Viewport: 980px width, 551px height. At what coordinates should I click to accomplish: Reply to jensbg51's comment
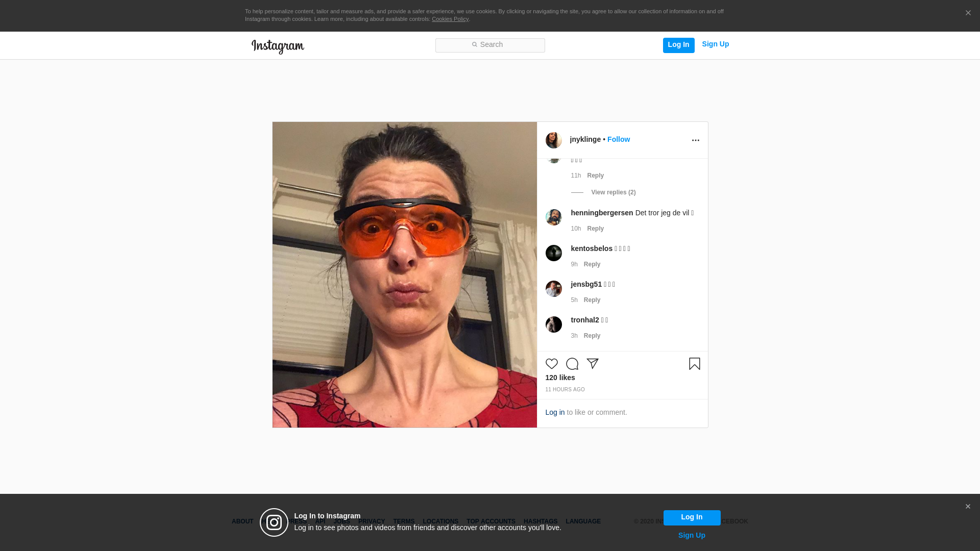click(x=592, y=300)
